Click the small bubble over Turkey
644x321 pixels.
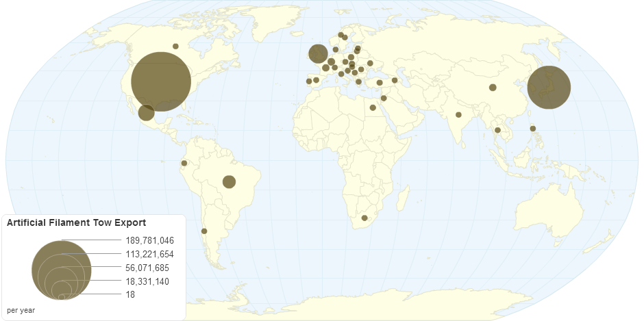(380, 83)
